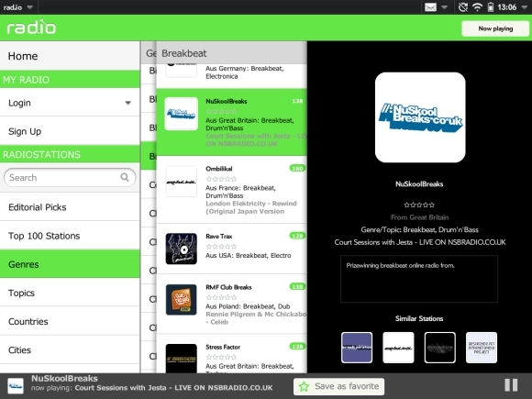
Task: Click 'Aus Germany: Breakbeat, Electronica' row text
Action: pos(245,72)
